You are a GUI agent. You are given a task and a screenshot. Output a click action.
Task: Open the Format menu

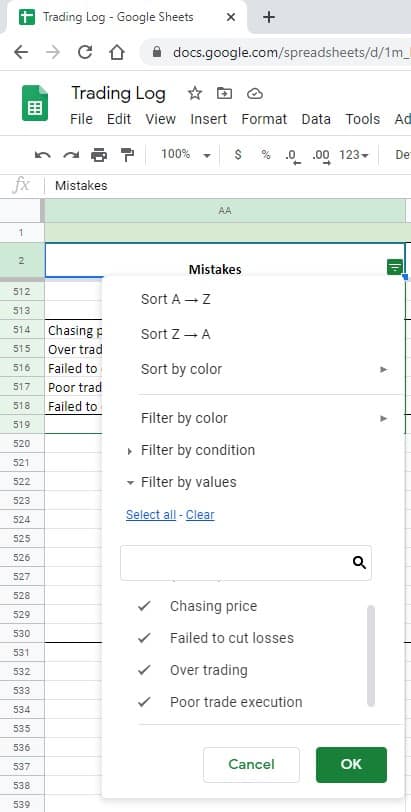pyautogui.click(x=264, y=119)
